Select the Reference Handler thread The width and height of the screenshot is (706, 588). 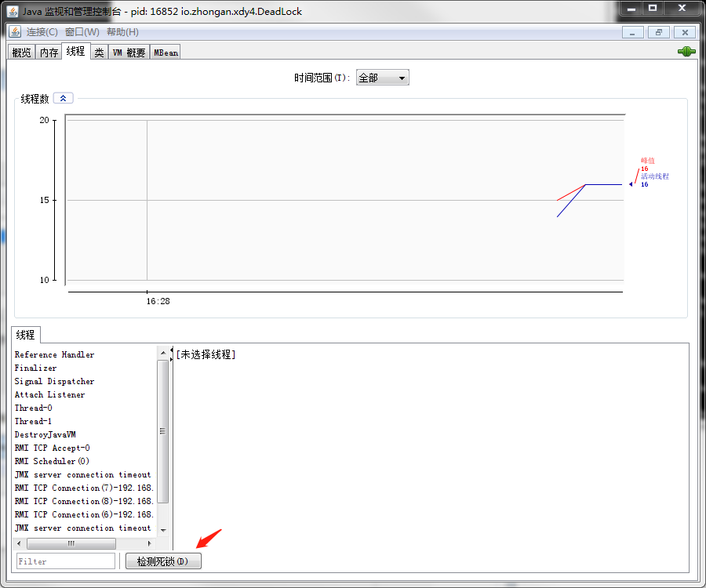[54, 354]
